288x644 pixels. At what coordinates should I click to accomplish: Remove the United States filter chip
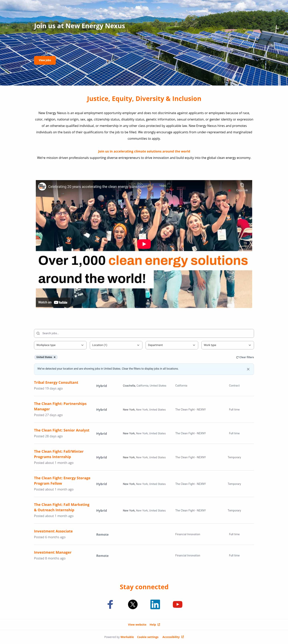[55, 357]
